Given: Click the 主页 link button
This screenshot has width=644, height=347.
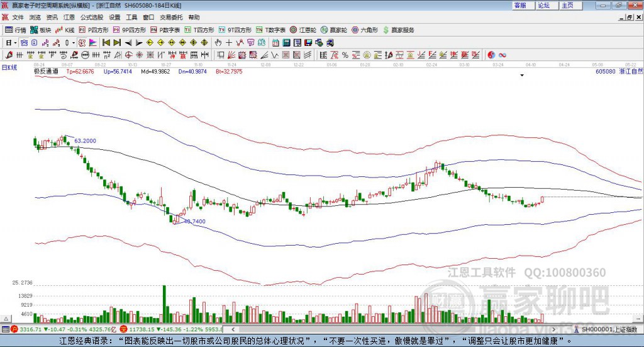Looking at the screenshot, I should 570,5.
